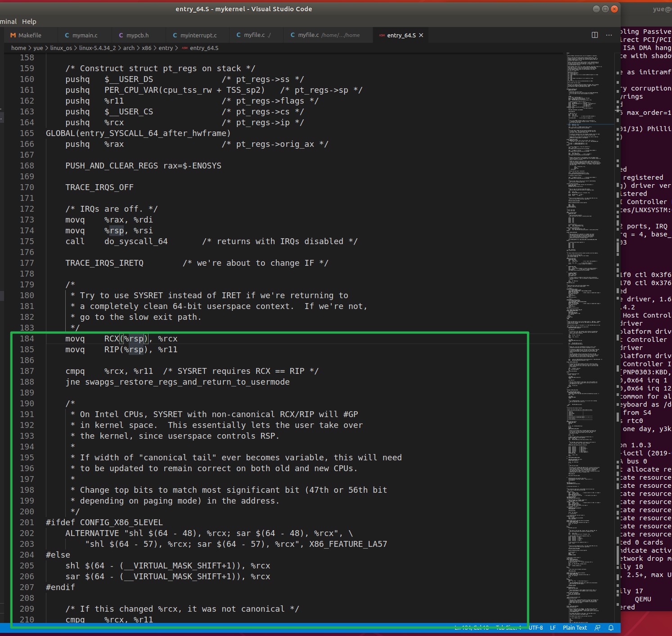Split the editor to the right
Image resolution: width=672 pixels, height=636 pixels.
click(595, 35)
